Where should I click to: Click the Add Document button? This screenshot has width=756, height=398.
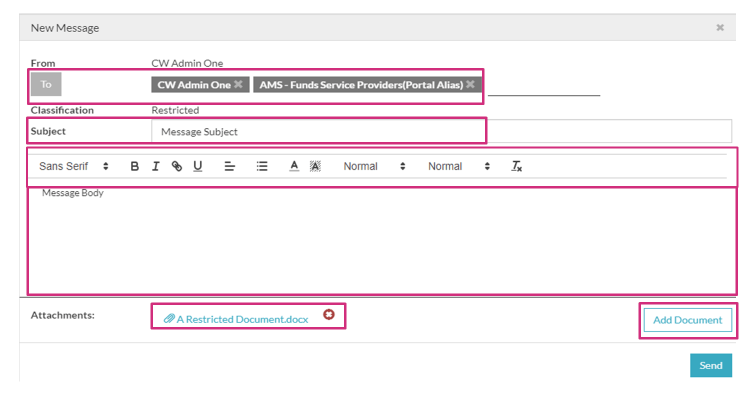[x=688, y=320]
